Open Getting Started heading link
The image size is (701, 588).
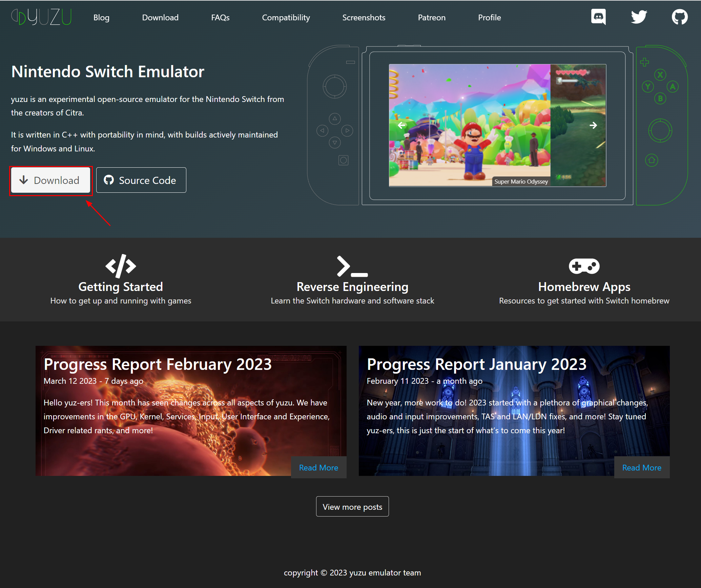point(121,287)
